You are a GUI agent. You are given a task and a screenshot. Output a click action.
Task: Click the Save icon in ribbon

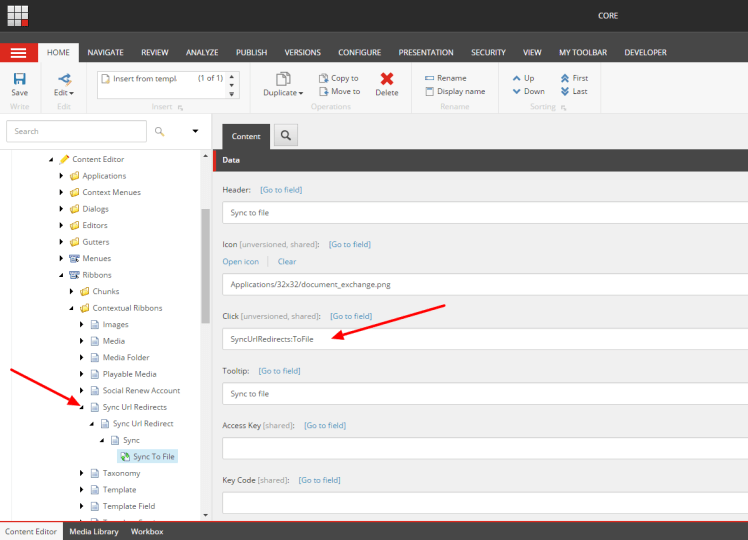(19, 79)
